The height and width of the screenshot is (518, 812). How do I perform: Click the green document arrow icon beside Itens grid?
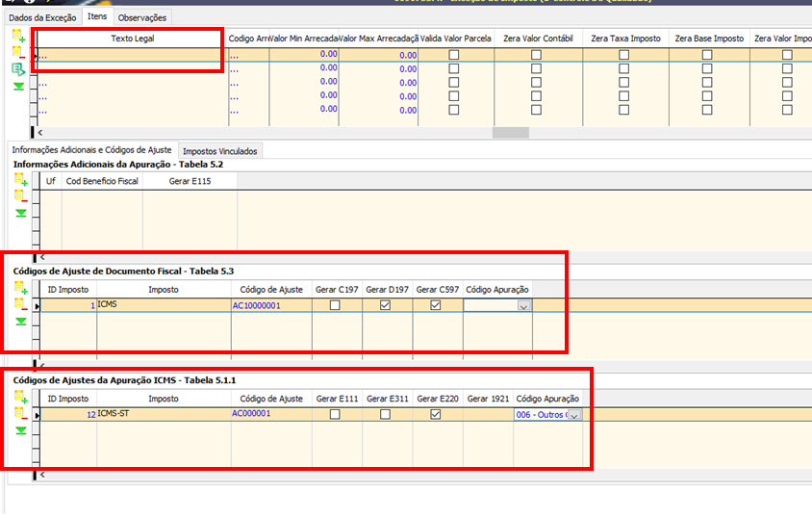pos(19,69)
